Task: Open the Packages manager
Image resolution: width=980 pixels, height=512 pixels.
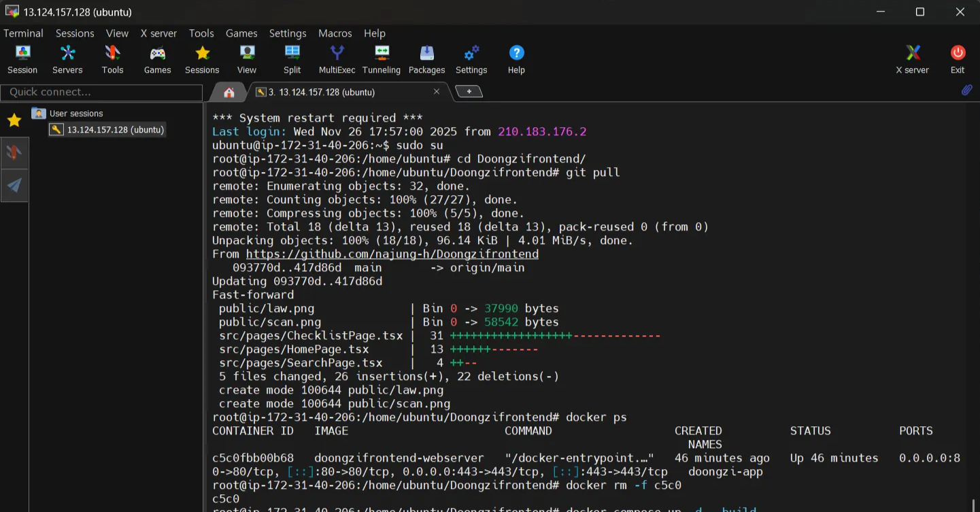Action: pos(426,59)
